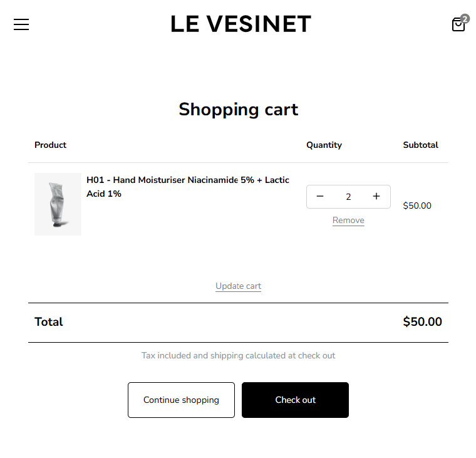Focus the quantity input field

pos(348,197)
